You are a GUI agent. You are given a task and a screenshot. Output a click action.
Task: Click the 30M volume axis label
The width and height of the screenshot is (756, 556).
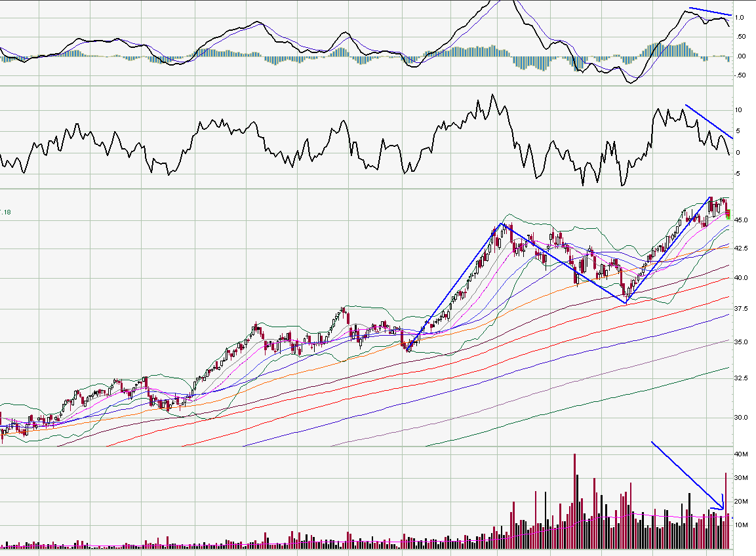click(x=741, y=478)
